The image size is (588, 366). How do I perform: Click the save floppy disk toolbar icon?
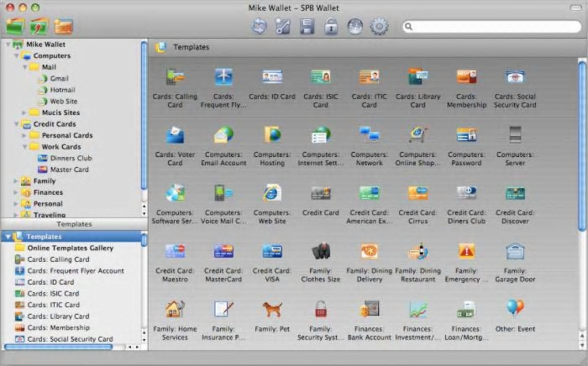[307, 27]
